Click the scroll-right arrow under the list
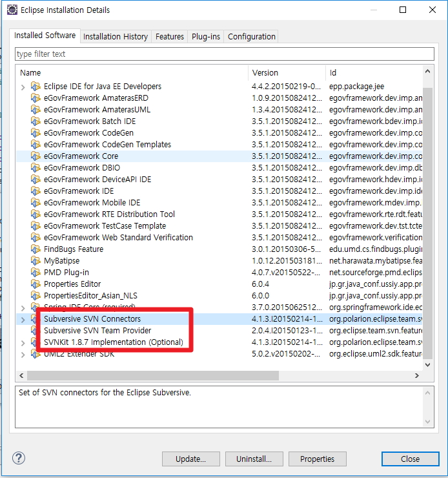Screen dimensions: 448x478 [x=417, y=375]
